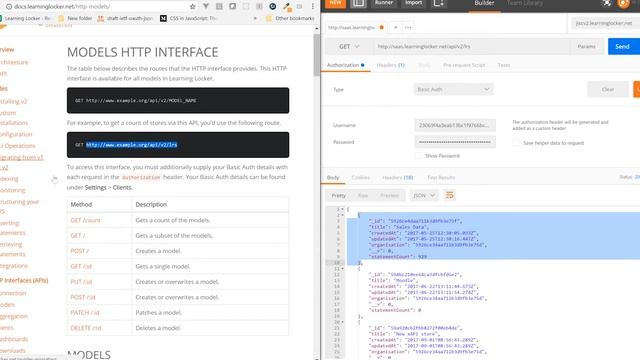This screenshot has height=360, width=640.
Task: Click the docs page vertical scrollbar
Action: [x=317, y=55]
